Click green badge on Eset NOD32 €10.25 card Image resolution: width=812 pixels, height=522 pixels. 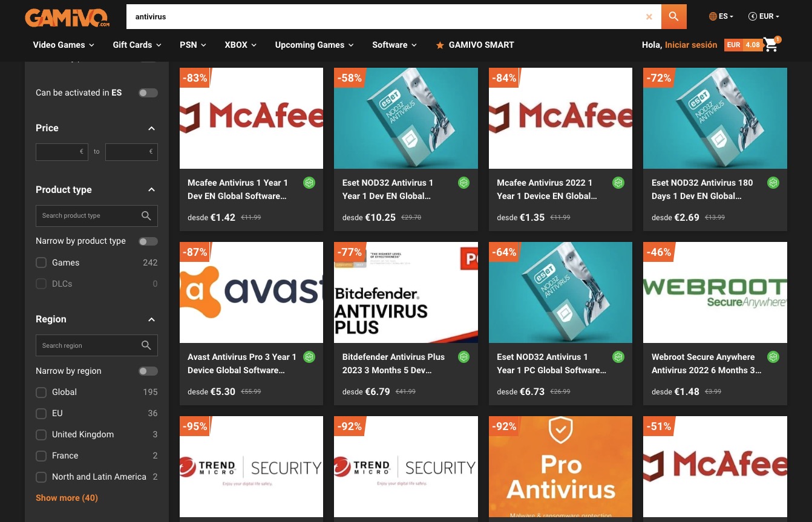[x=463, y=183]
